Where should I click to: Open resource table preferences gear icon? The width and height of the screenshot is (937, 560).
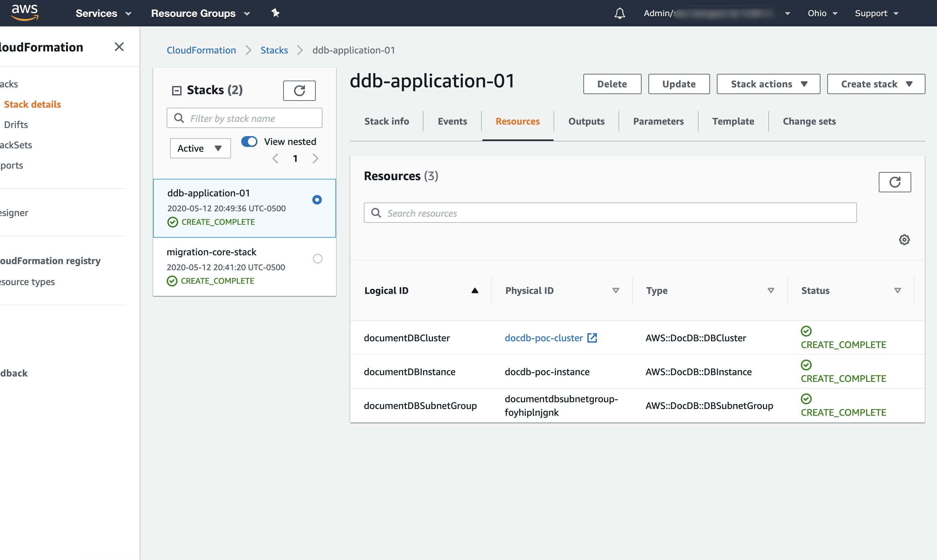[x=904, y=240]
